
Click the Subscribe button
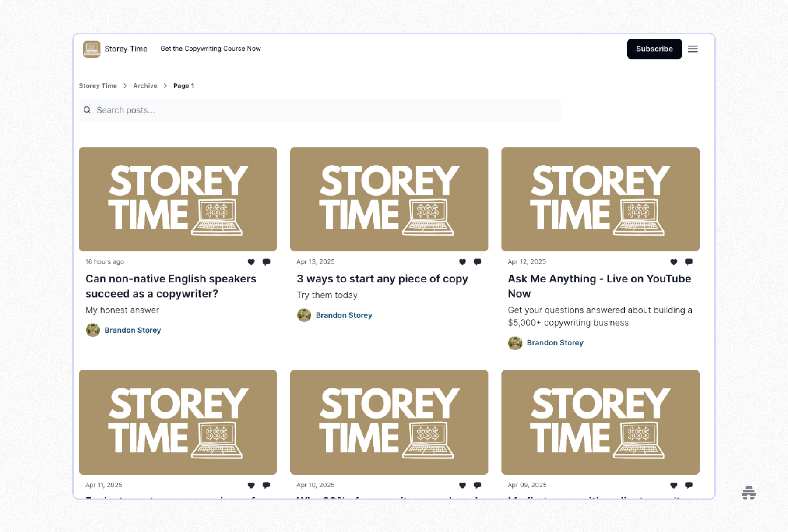coord(654,49)
